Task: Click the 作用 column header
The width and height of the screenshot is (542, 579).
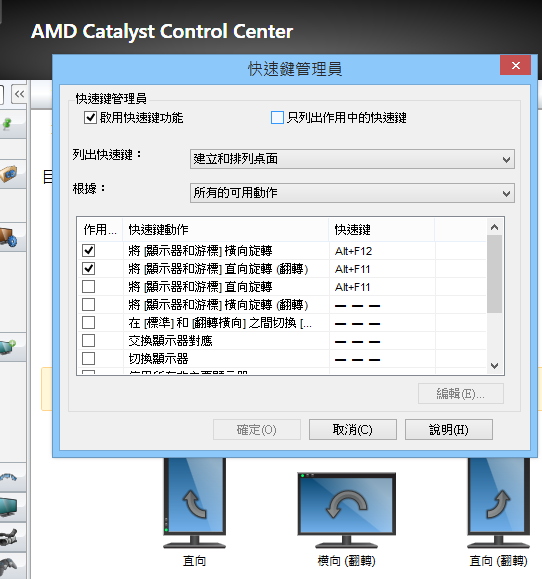Action: 100,230
